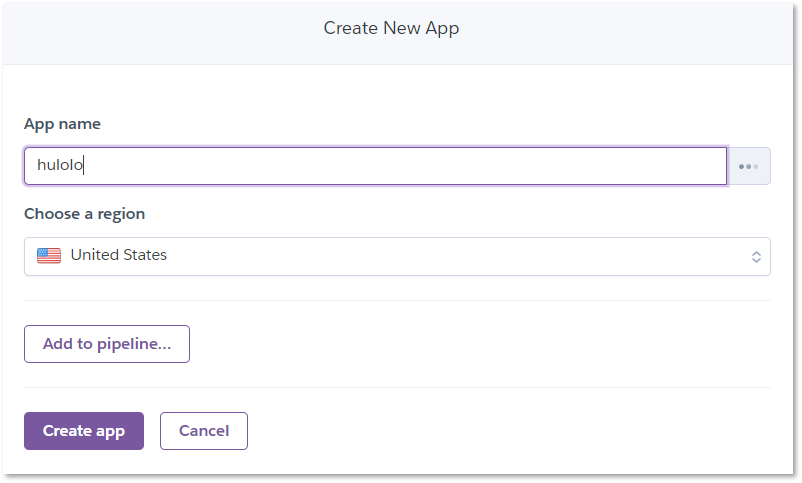Viewport: 802px width, 483px height.
Task: Open the Choose a region dropdown
Action: click(x=397, y=256)
